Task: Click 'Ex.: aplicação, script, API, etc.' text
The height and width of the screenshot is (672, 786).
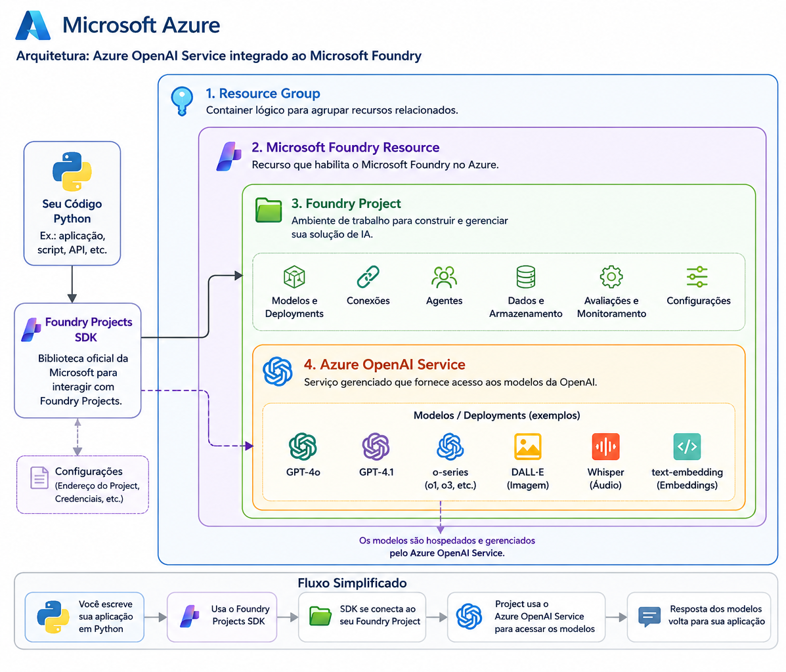Action: click(72, 243)
